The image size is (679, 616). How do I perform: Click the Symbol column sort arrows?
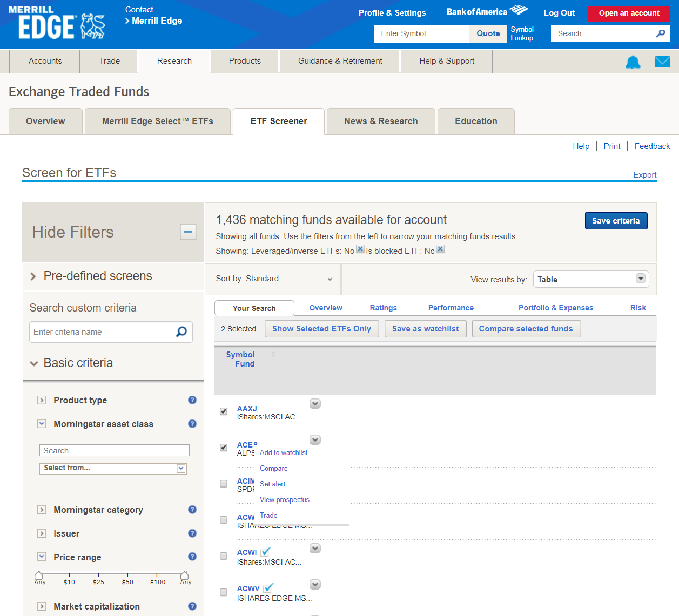click(273, 354)
